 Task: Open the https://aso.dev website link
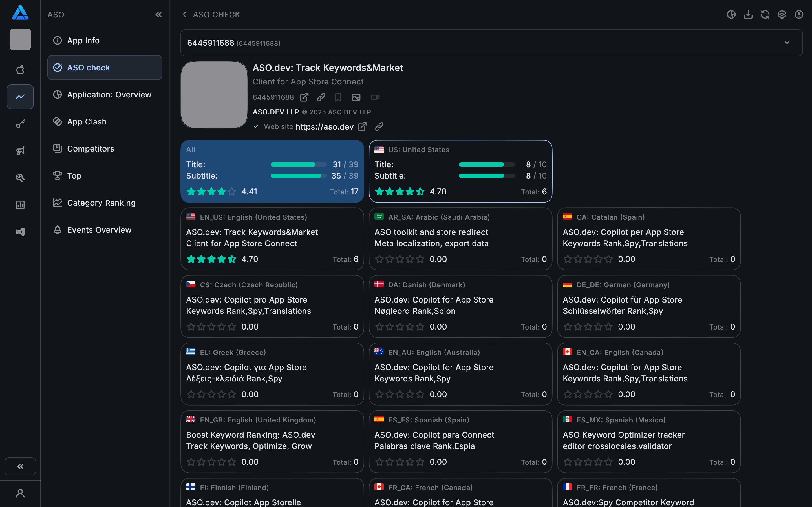(x=325, y=127)
